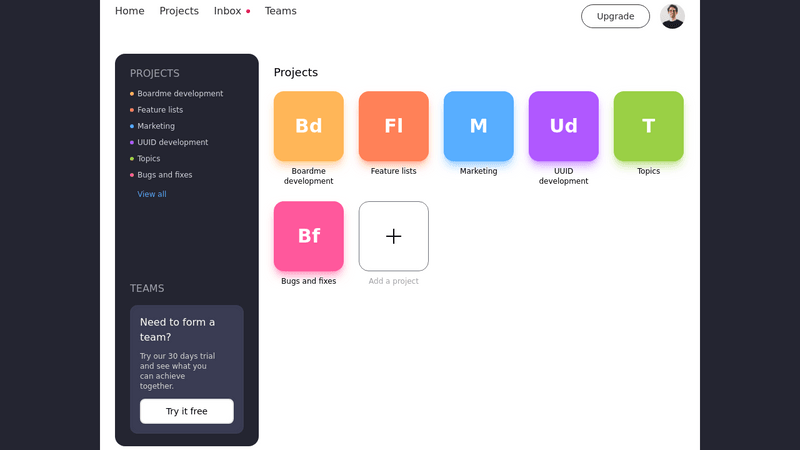Click the Projects main section heading
This screenshot has width=800, height=450.
[x=296, y=72]
